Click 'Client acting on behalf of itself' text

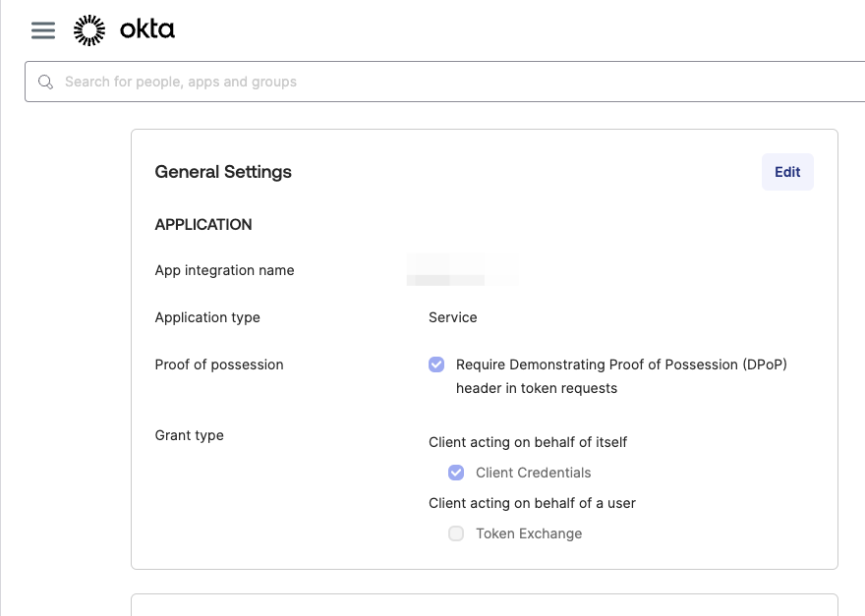pyautogui.click(x=527, y=442)
